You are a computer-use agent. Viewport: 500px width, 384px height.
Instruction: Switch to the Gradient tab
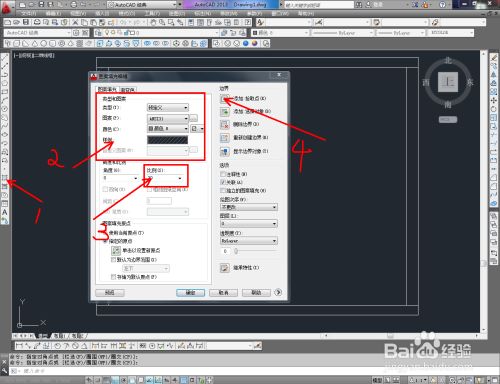(128, 89)
